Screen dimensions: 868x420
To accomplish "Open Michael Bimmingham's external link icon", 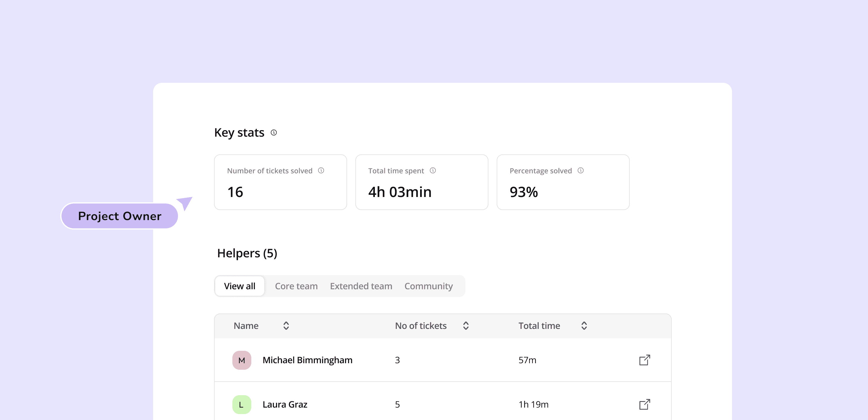I will pyautogui.click(x=644, y=360).
